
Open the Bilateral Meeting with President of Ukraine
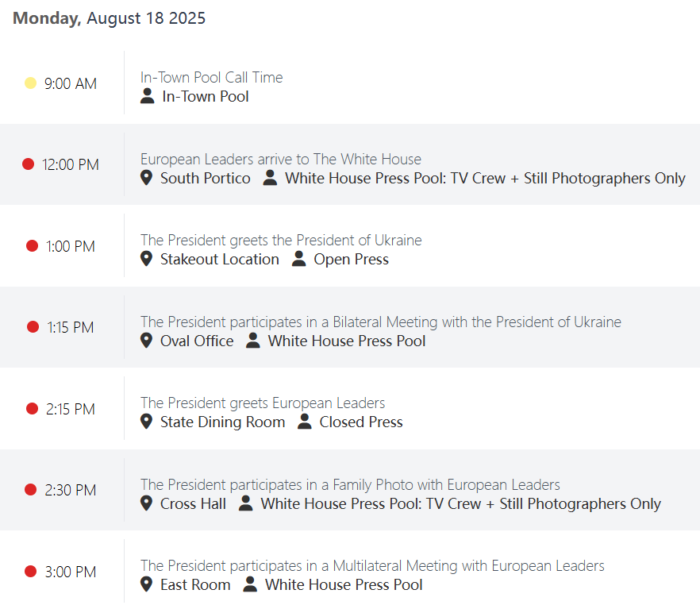point(380,322)
